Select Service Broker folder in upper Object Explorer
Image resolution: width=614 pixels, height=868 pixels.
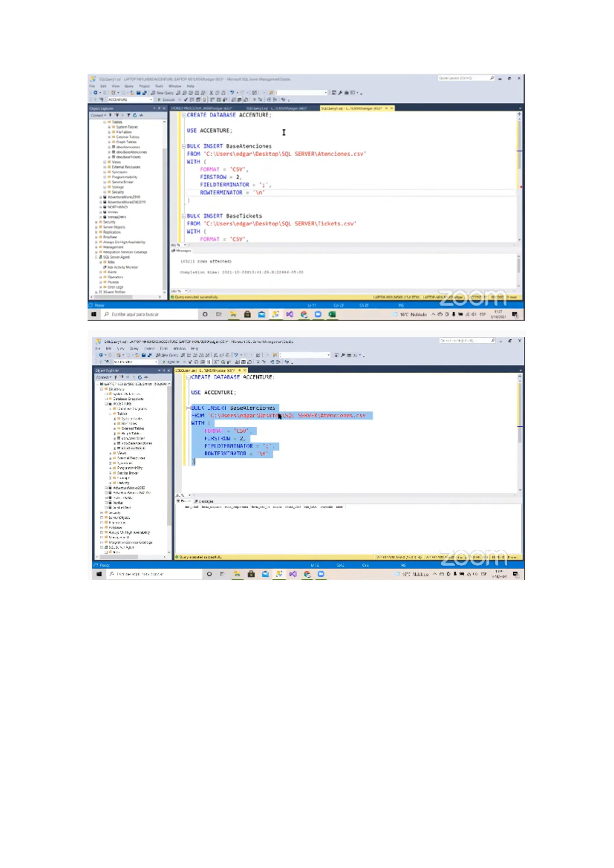click(121, 182)
